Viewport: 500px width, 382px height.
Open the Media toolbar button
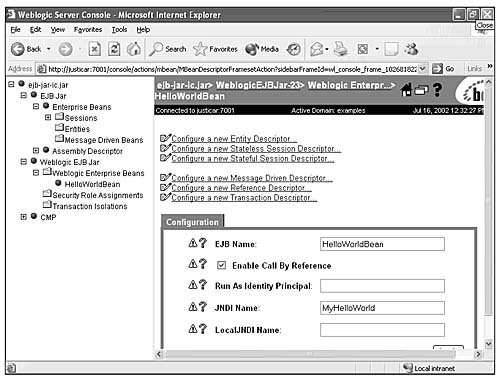tap(262, 49)
